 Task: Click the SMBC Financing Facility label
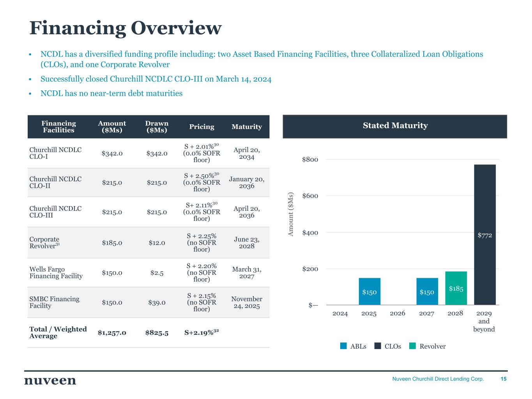(x=54, y=302)
